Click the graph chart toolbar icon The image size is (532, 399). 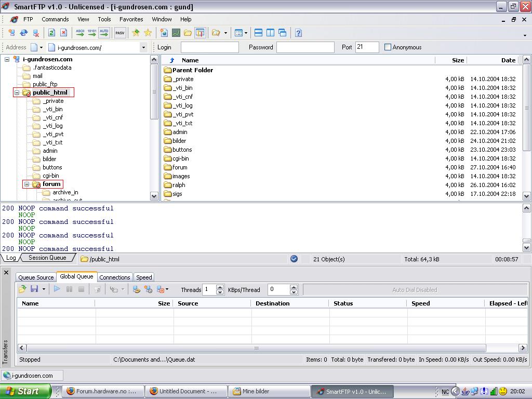pyautogui.click(x=176, y=33)
